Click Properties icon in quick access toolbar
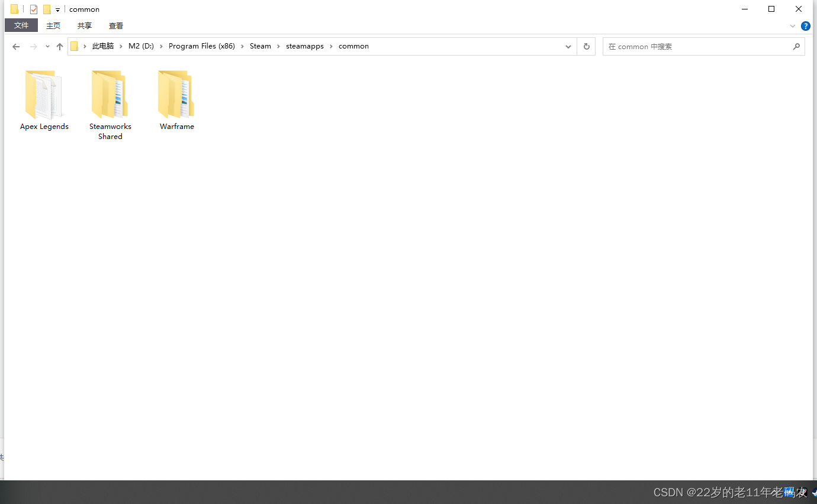Screen dimensions: 817x504 pyautogui.click(x=34, y=9)
